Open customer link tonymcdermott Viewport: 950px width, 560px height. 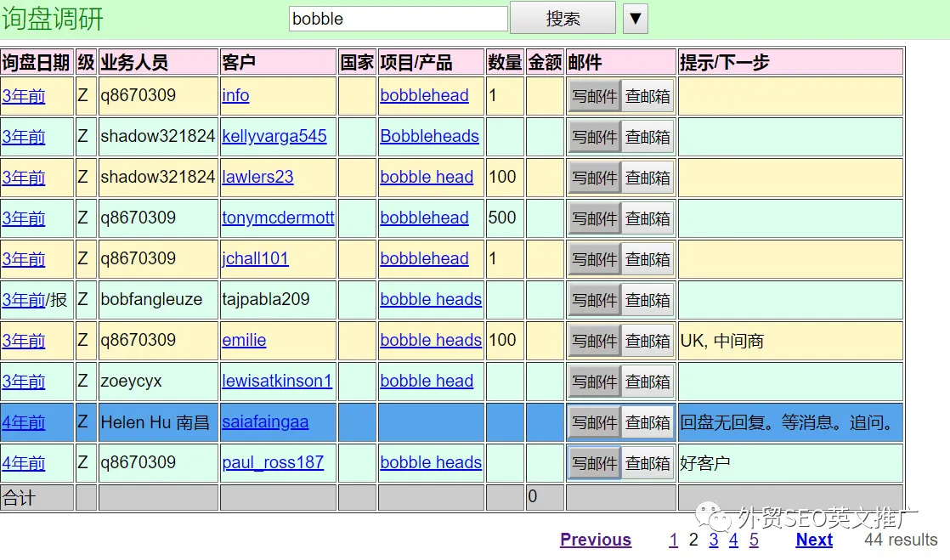[278, 218]
